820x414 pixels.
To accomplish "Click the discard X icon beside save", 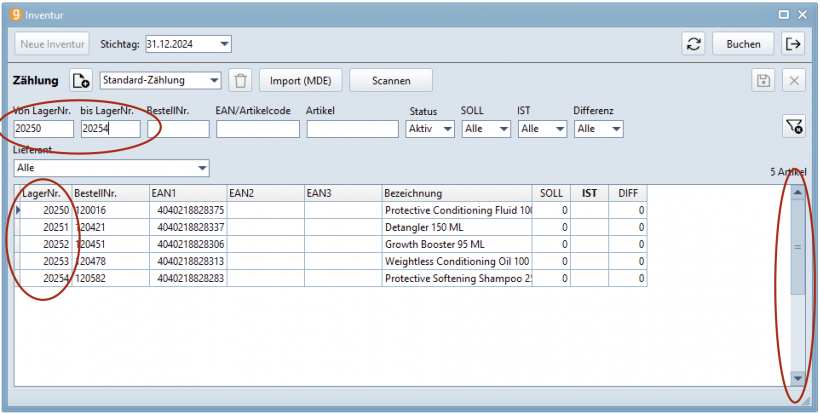I will [x=793, y=81].
